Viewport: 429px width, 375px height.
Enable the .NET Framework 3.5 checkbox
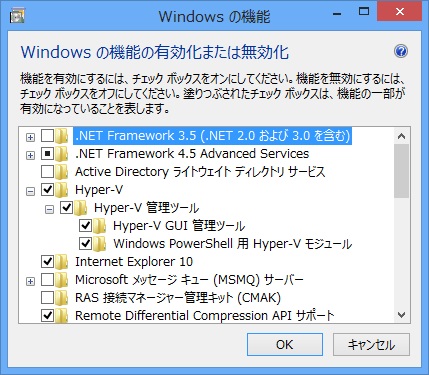pos(47,136)
